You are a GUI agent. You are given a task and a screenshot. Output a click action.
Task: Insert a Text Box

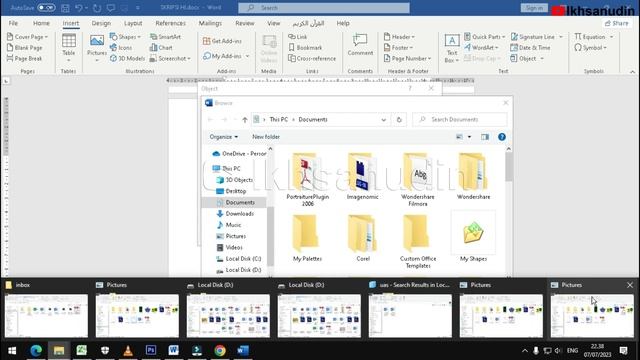(x=452, y=48)
